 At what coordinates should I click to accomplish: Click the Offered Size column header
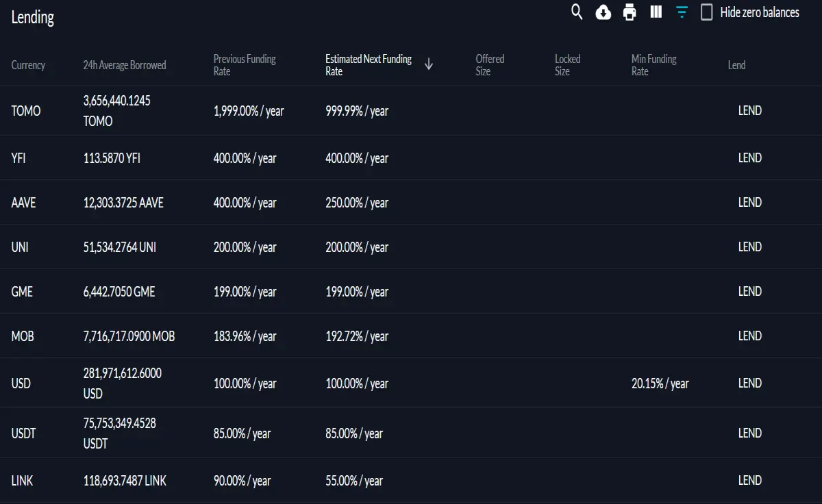(490, 65)
